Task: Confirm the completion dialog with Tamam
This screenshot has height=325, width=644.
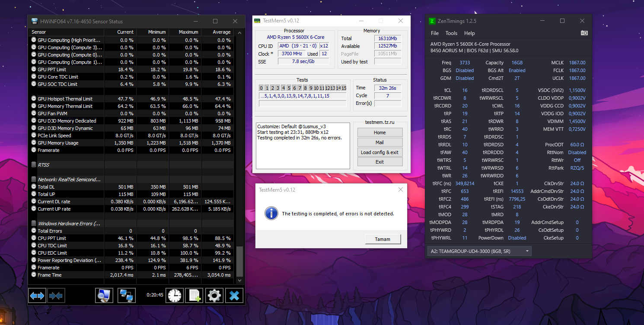Action: [383, 239]
